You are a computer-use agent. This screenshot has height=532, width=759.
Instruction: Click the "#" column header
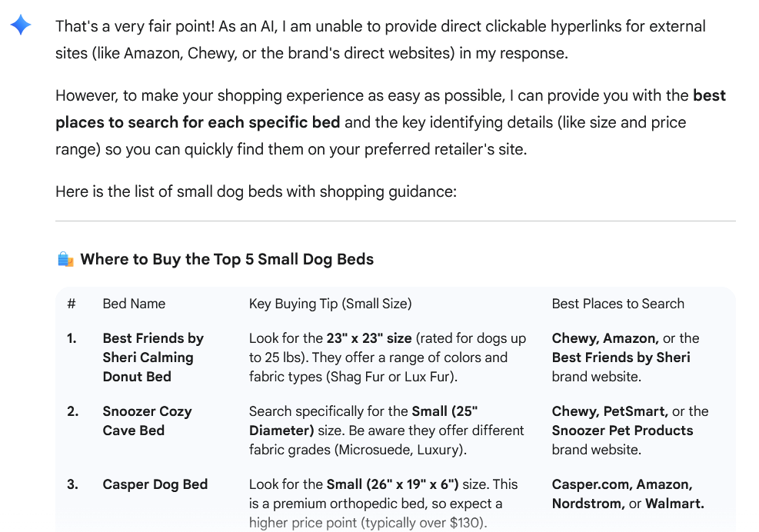72,304
